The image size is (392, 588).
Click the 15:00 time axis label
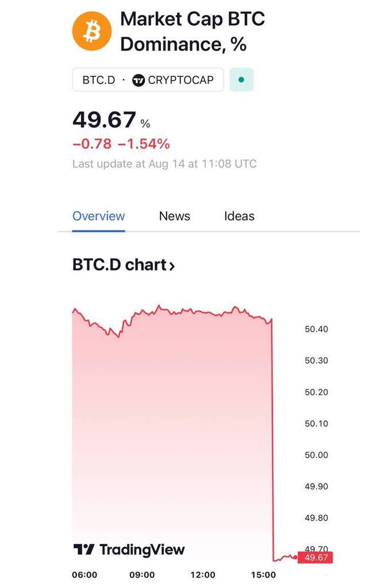(x=263, y=575)
